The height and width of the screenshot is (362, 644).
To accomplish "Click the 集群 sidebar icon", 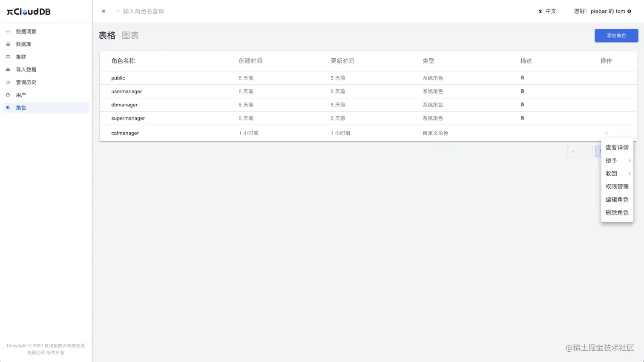I will click(x=8, y=57).
